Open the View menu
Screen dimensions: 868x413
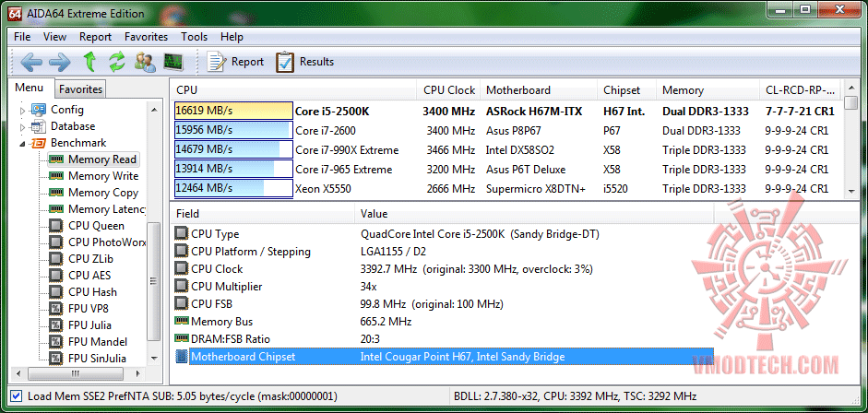[x=54, y=37]
